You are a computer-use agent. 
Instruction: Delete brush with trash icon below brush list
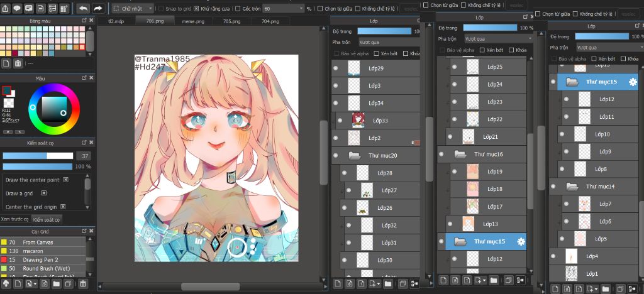tap(82, 283)
